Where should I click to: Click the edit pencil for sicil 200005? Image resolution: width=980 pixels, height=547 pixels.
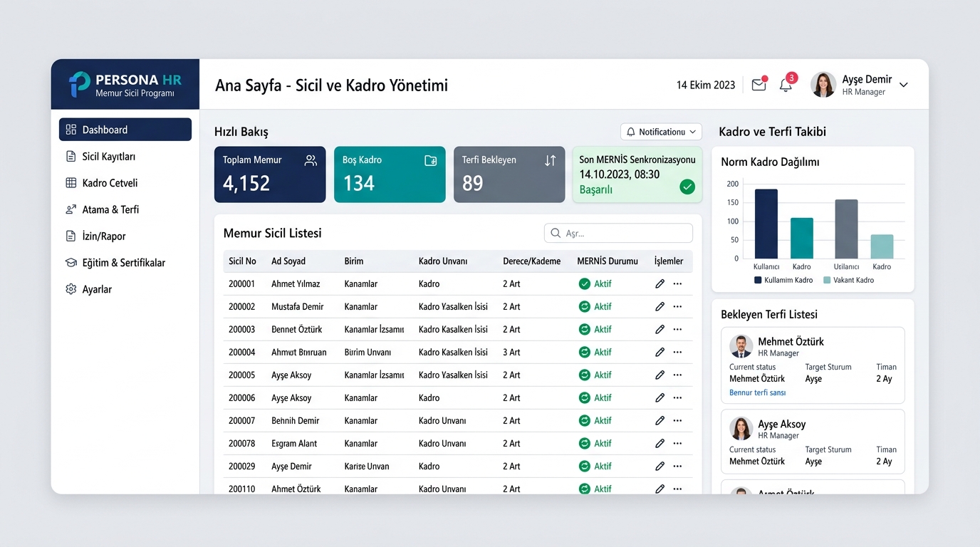(660, 375)
